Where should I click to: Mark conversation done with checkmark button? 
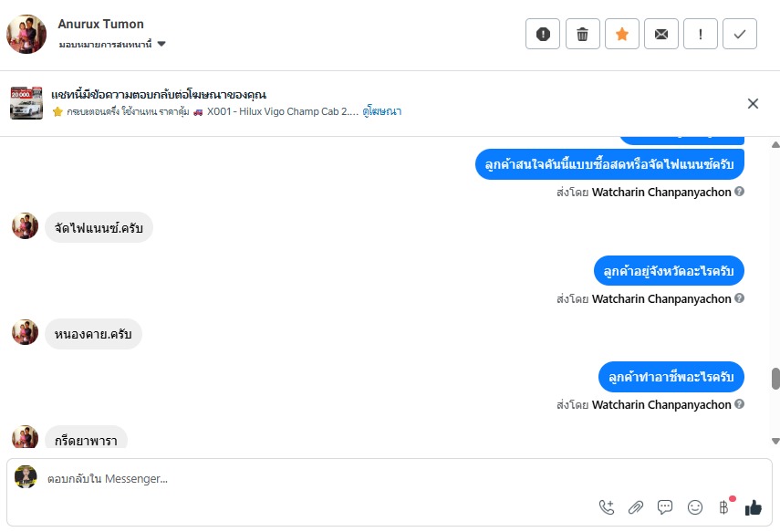point(740,34)
